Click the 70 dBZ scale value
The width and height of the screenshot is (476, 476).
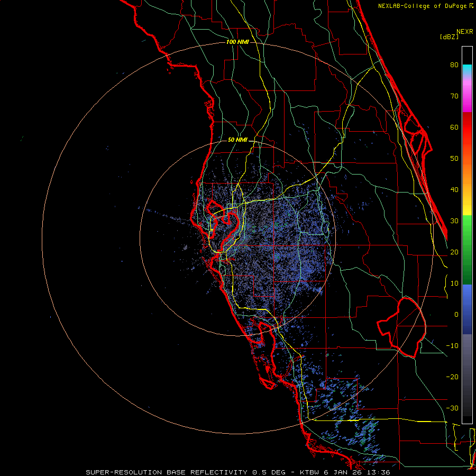tap(454, 96)
